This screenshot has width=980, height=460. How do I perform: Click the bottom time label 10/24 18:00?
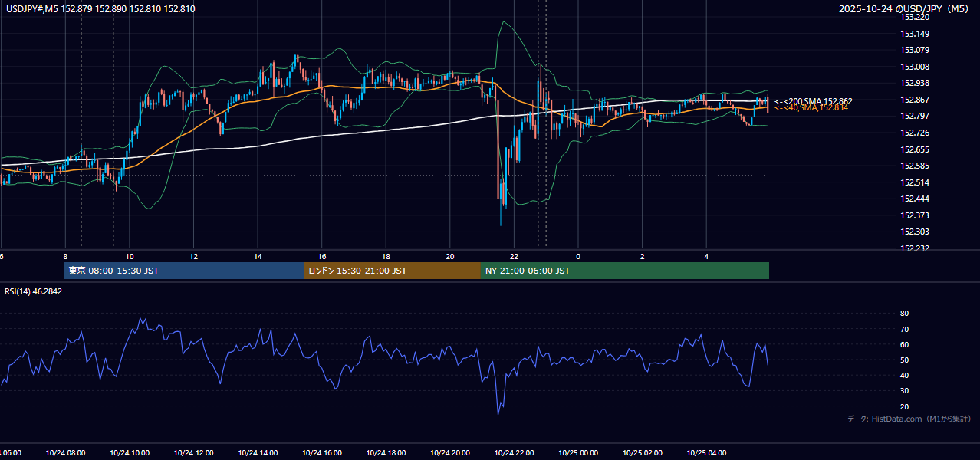(386, 453)
